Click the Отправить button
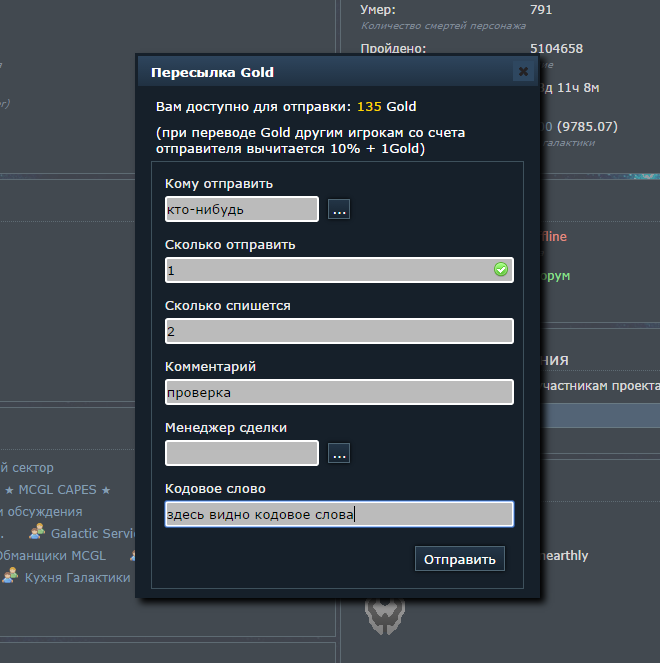This screenshot has width=660, height=663. pyautogui.click(x=460, y=558)
